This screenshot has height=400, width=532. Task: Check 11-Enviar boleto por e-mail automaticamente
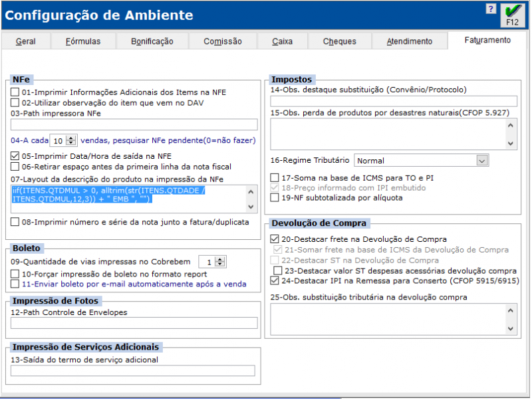(15, 284)
